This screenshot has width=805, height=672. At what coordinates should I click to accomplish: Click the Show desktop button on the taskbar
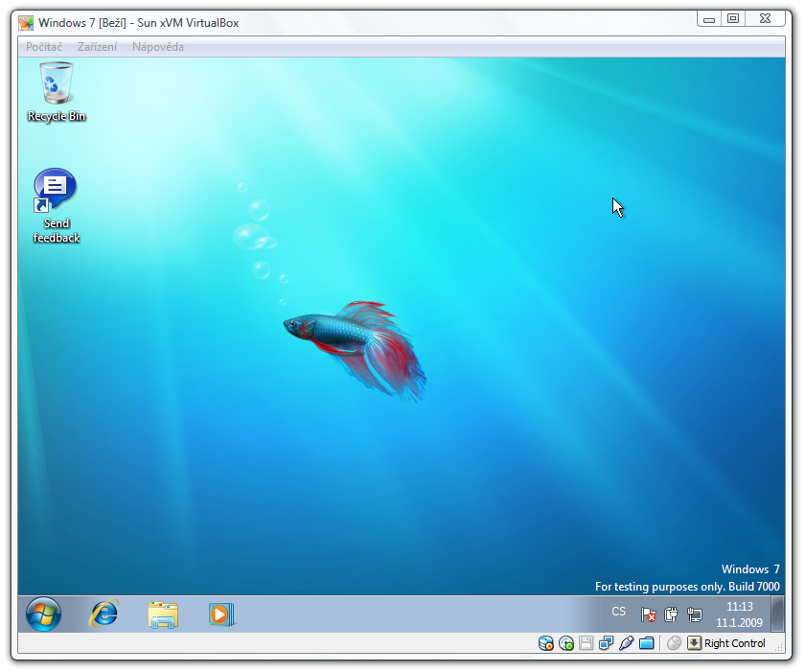[778, 614]
